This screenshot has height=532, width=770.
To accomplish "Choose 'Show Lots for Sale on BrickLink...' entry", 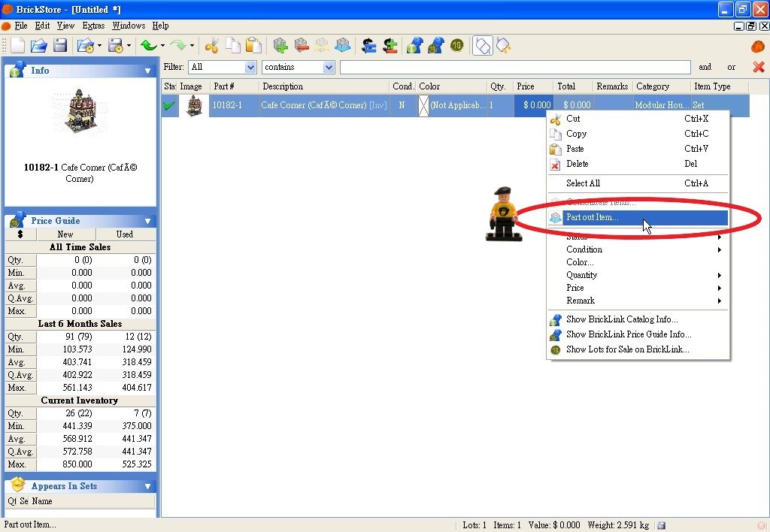I will pos(638,349).
